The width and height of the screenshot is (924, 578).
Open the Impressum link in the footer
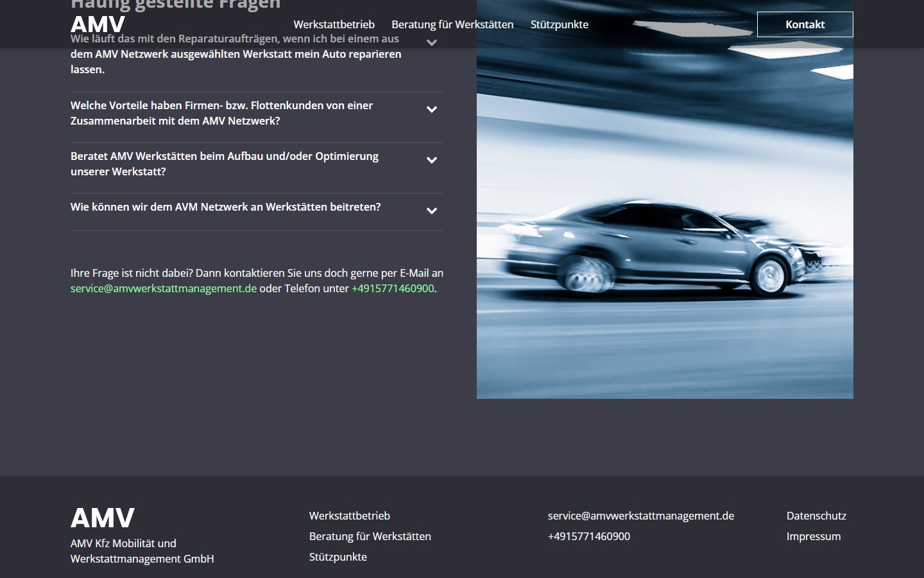[814, 536]
